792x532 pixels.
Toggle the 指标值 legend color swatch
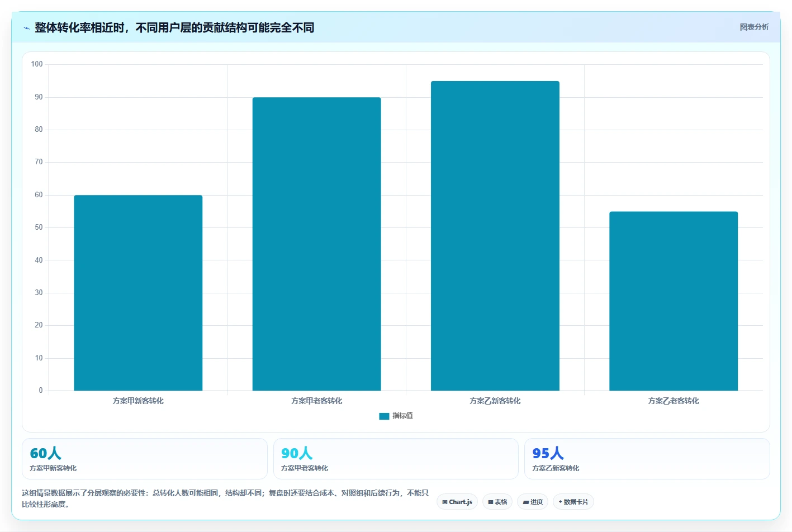point(384,416)
